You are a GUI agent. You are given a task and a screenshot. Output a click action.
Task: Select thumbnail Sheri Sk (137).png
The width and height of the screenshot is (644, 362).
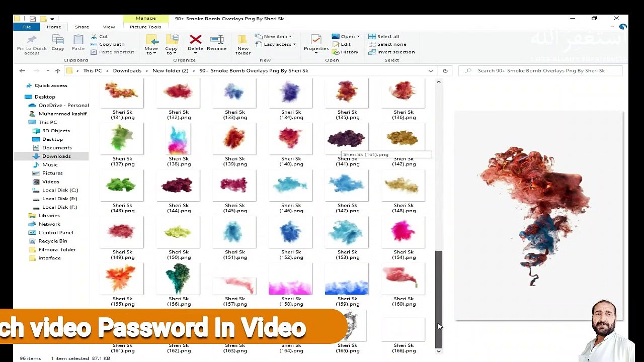(x=122, y=139)
